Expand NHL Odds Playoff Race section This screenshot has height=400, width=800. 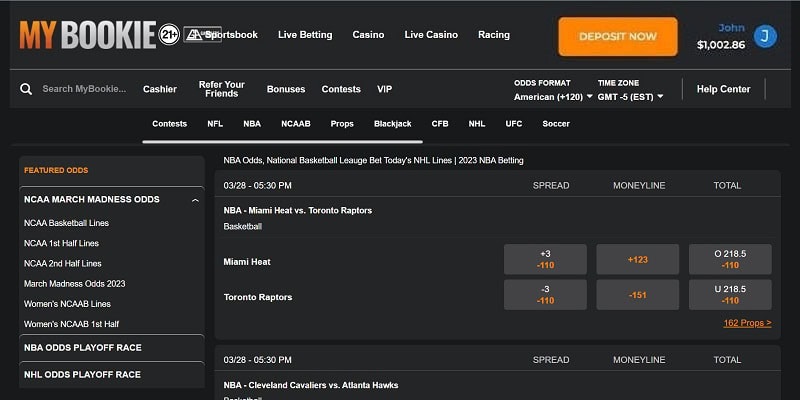[112, 374]
